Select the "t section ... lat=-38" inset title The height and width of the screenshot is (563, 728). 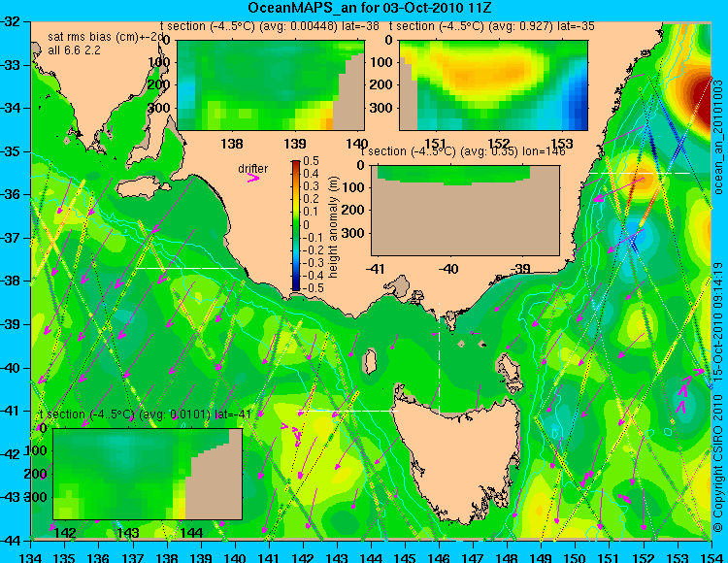point(270,26)
